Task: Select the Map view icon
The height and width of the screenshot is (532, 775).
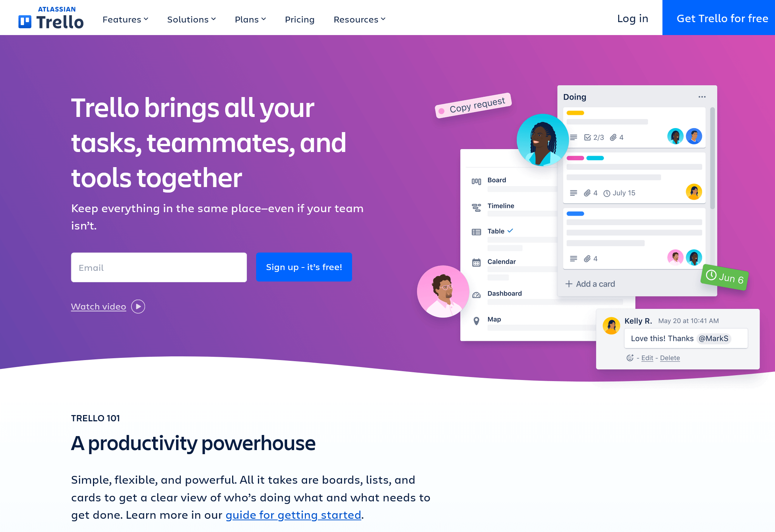Action: coord(476,320)
